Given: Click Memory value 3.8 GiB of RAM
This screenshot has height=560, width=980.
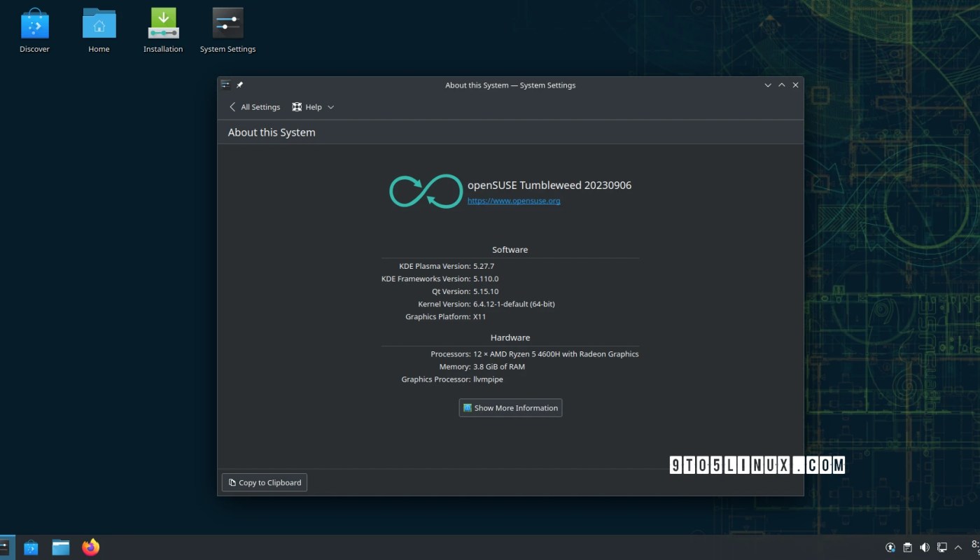Looking at the screenshot, I should (x=499, y=367).
